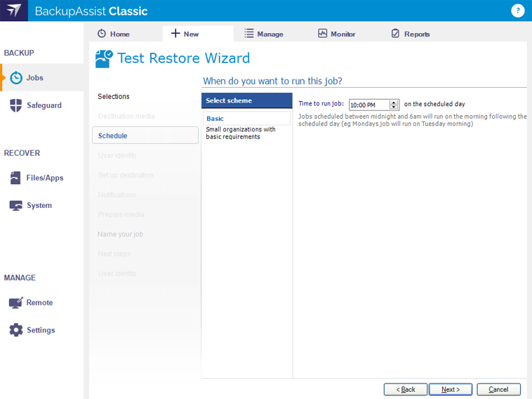The height and width of the screenshot is (399, 532).
Task: Click the Back button
Action: (x=406, y=389)
